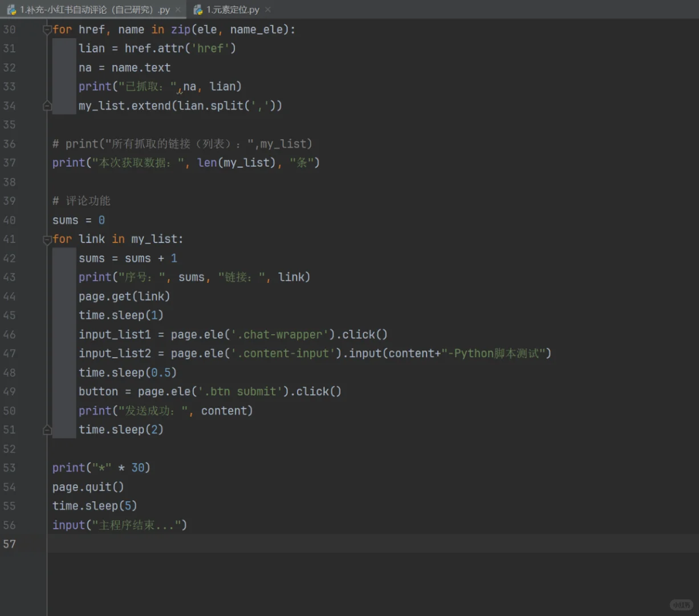Click print "序号" statement at line 43
Viewport: 699px width, 616px height.
[x=194, y=277]
